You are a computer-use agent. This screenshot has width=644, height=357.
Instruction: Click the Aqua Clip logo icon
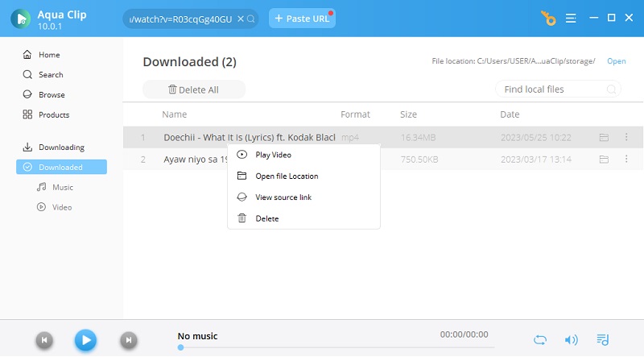pos(21,19)
